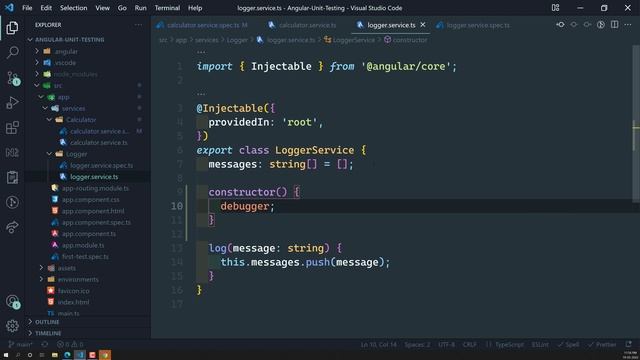
Task: Open the Selection menu
Action: point(73,8)
